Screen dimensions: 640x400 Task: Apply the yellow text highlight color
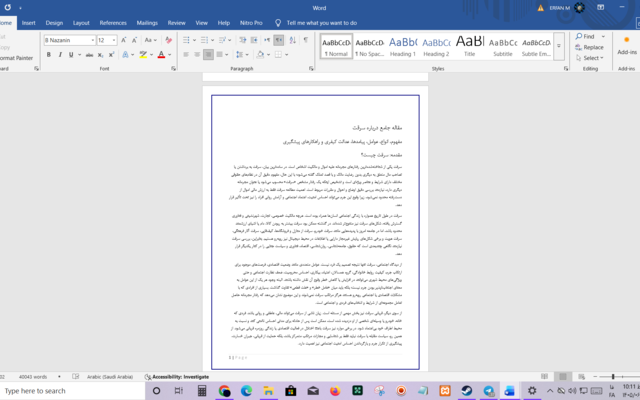click(143, 55)
